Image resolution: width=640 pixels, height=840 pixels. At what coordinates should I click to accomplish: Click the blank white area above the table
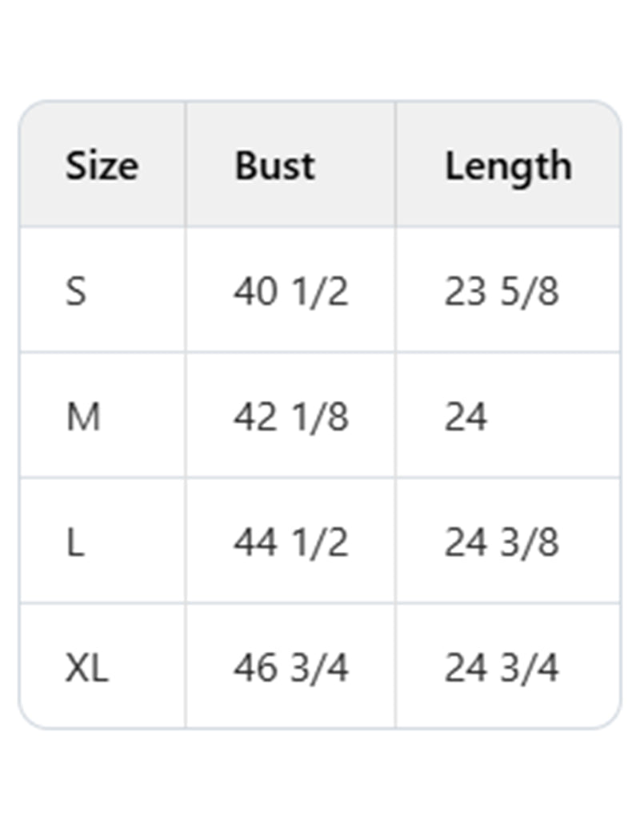320,48
